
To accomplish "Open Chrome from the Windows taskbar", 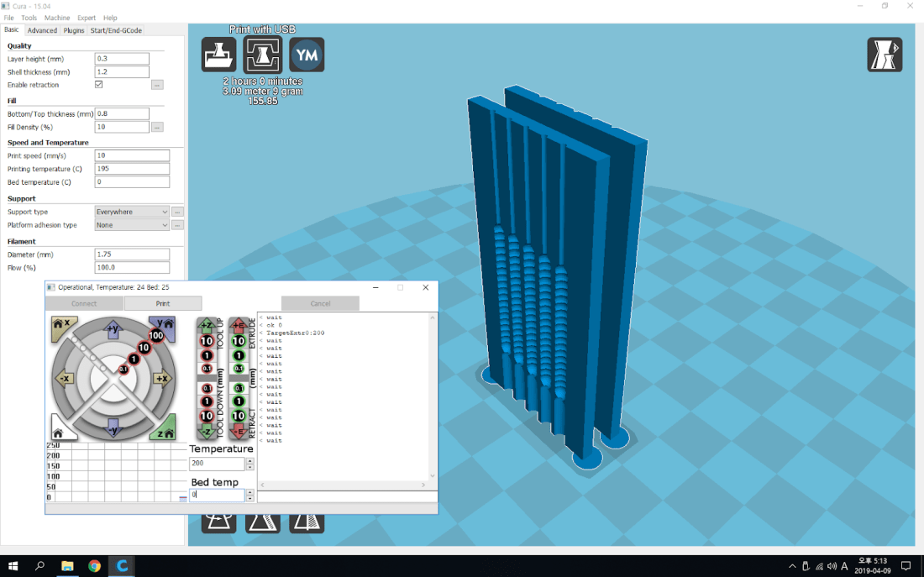I will [x=94, y=566].
